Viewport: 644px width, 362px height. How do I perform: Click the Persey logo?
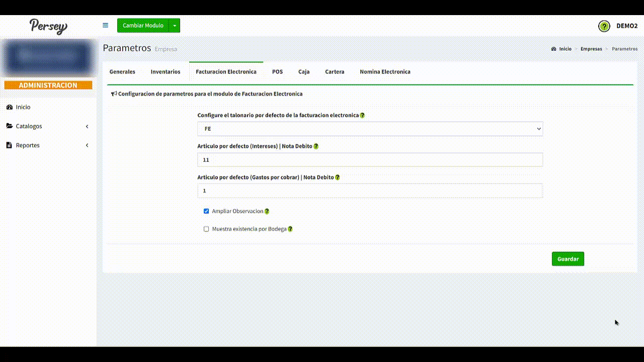coord(48,26)
